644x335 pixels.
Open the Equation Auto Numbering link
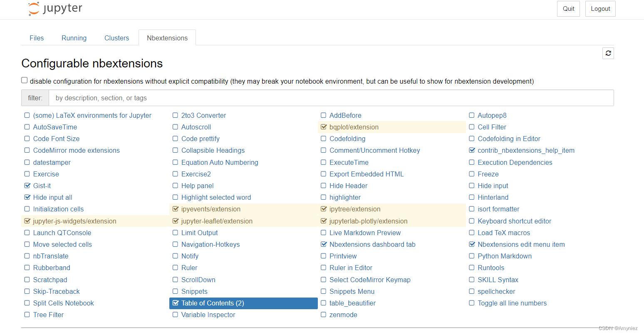(220, 162)
